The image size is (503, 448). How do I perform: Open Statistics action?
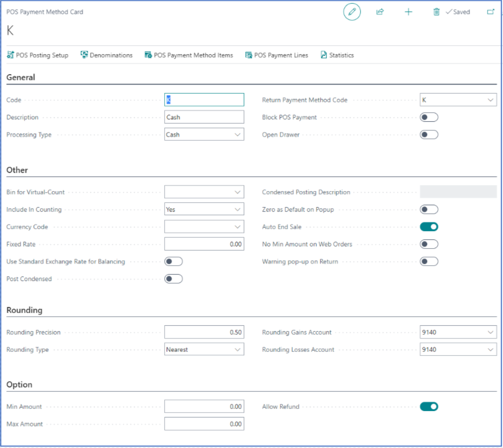tap(337, 55)
